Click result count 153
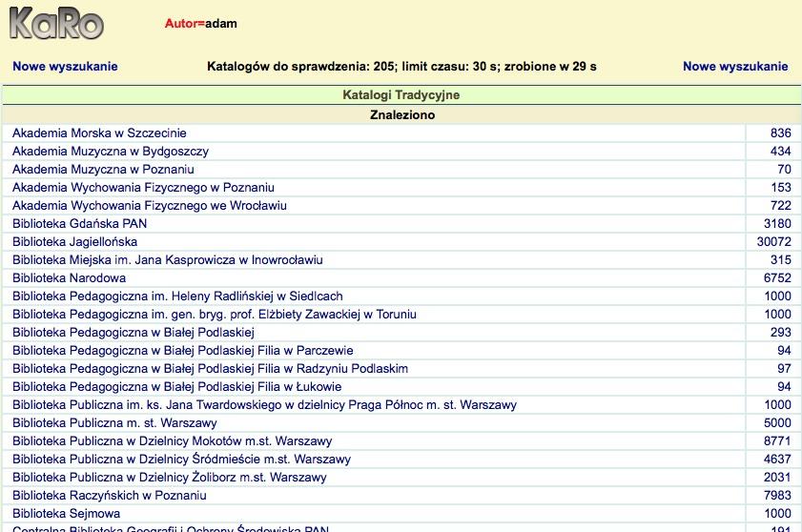802x532 pixels. click(781, 188)
